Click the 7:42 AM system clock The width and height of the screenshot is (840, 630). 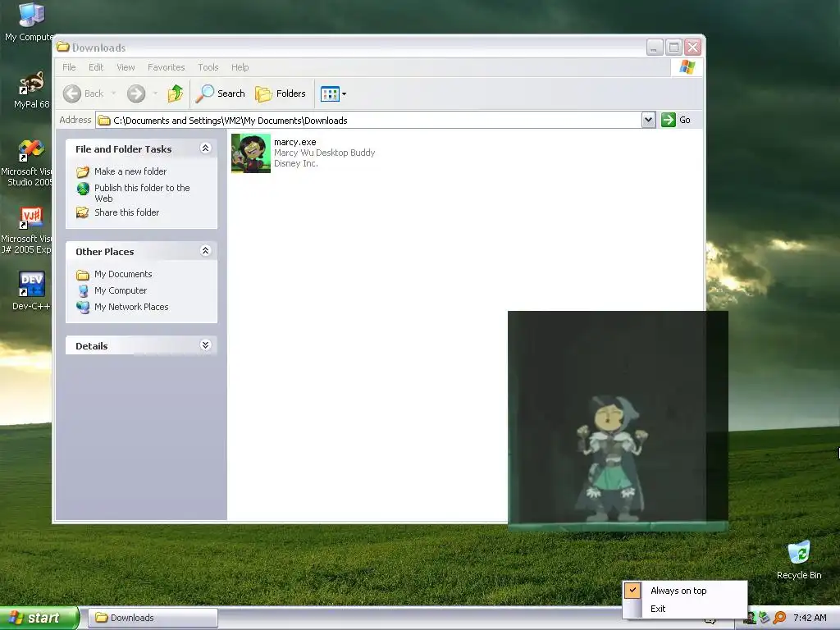[x=810, y=619]
